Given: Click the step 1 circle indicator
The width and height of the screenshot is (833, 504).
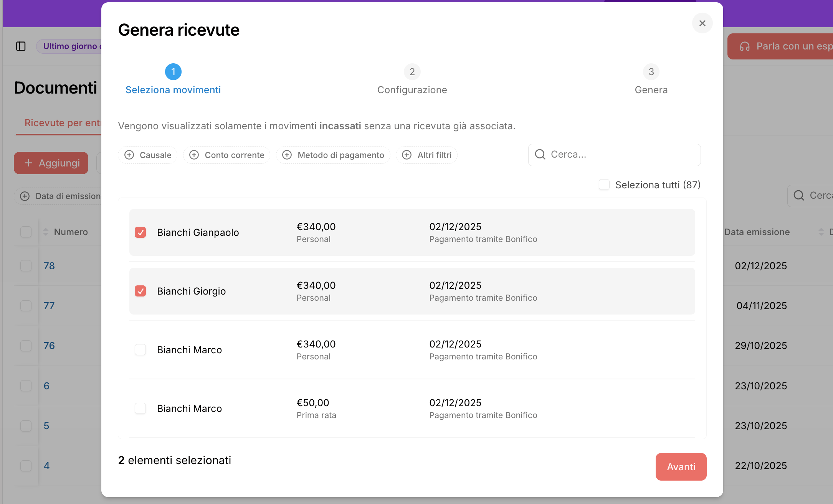Looking at the screenshot, I should (x=173, y=72).
